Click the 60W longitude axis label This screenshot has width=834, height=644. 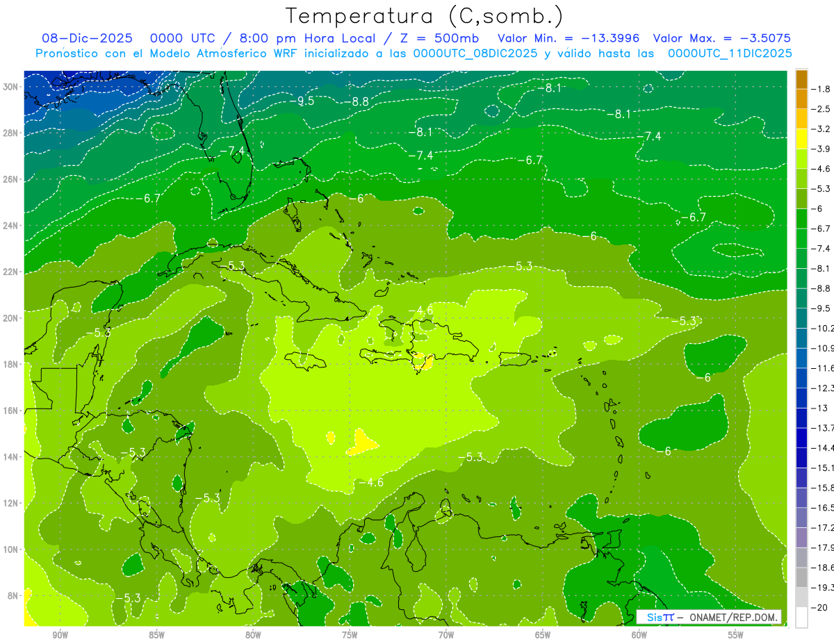pyautogui.click(x=639, y=635)
